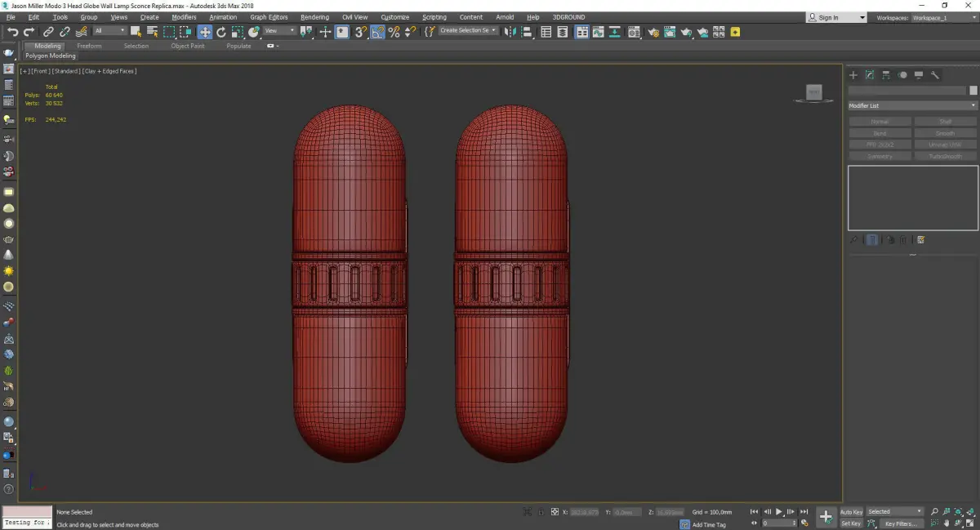Toggle Keyboard Shortcut Override button
The height and width of the screenshot is (530, 980).
[341, 32]
